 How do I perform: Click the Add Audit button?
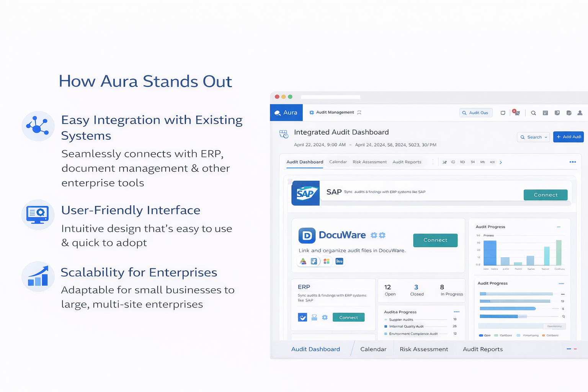tap(568, 137)
